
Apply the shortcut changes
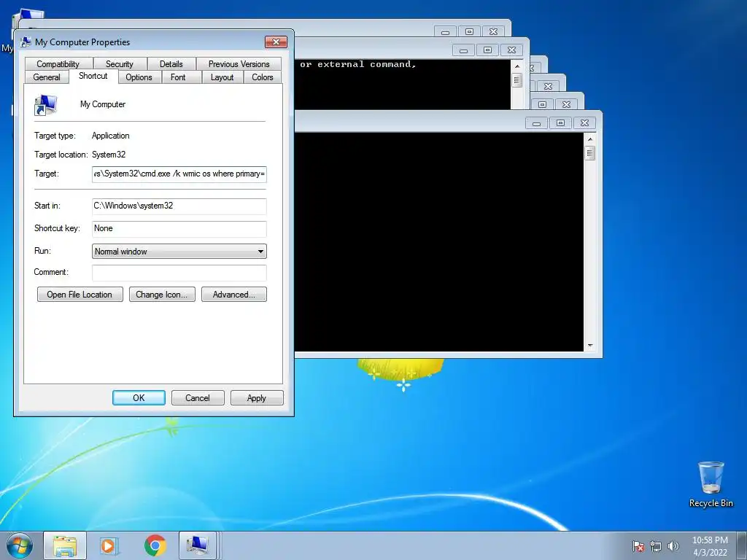[x=257, y=397]
